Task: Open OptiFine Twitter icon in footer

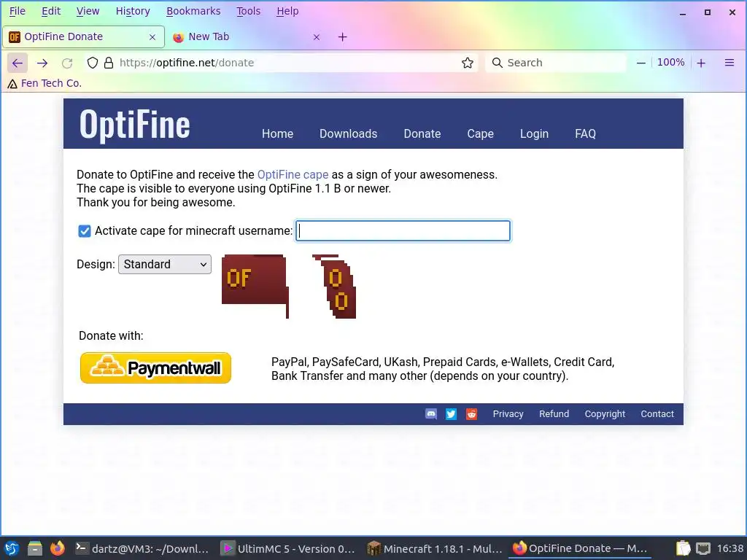Action: click(451, 414)
